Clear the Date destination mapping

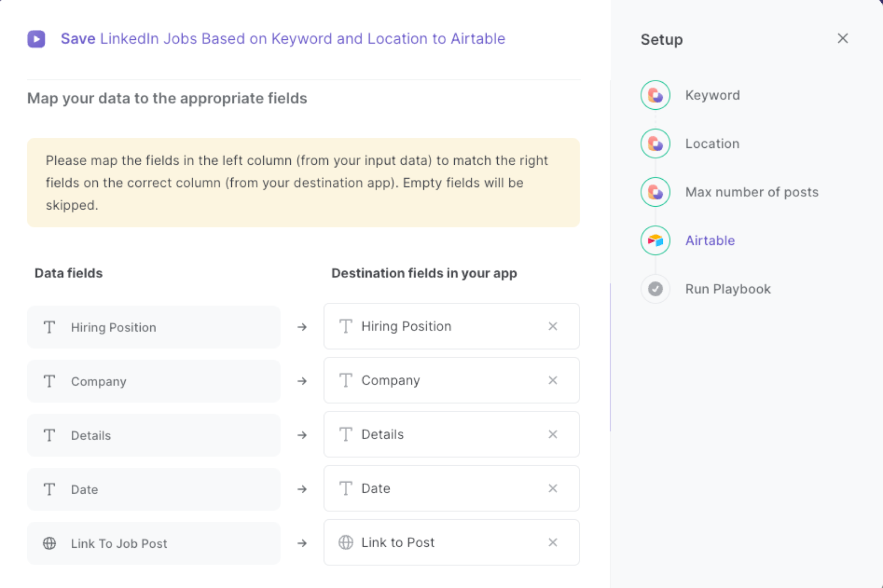point(553,489)
